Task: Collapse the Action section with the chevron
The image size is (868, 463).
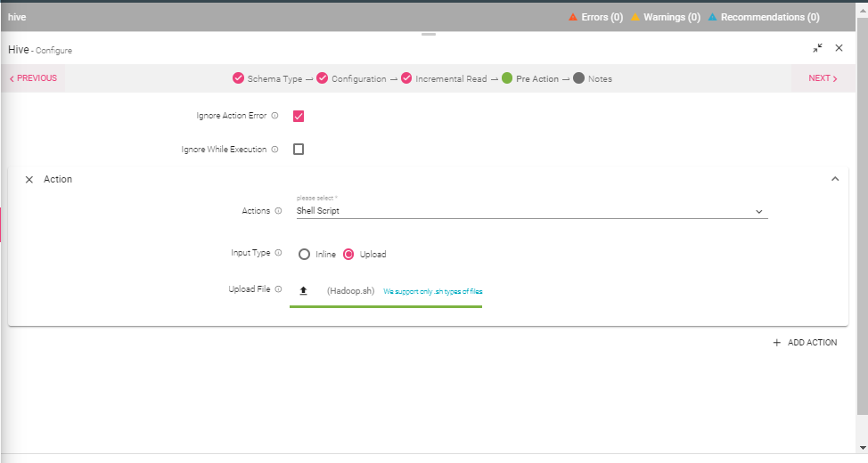Action: (x=835, y=179)
